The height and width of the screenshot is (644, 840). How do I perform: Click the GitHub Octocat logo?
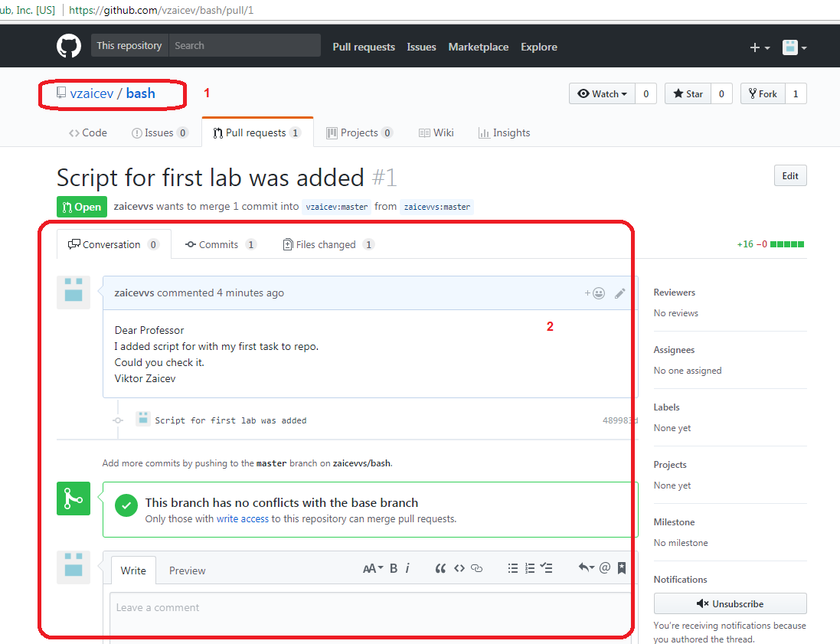69,46
